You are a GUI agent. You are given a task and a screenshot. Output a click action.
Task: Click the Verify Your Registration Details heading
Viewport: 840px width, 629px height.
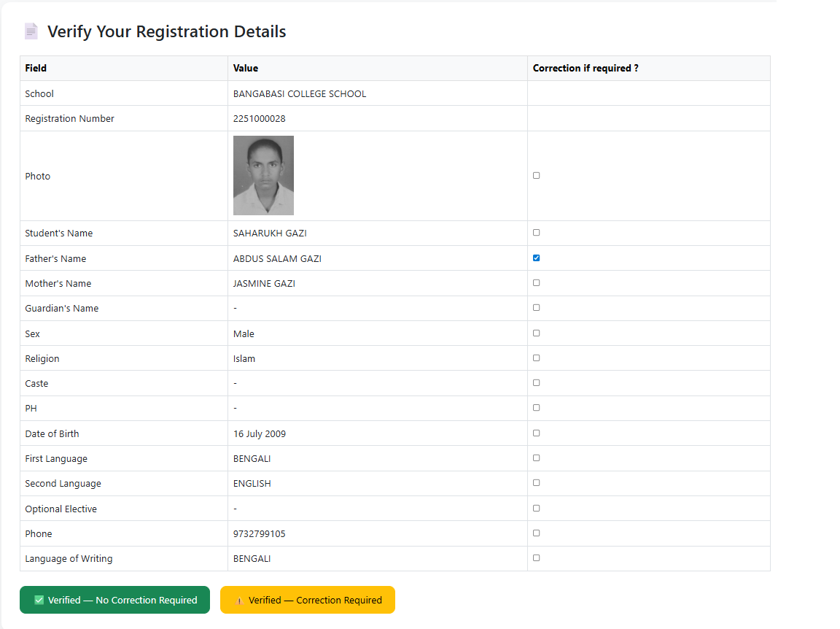click(166, 31)
